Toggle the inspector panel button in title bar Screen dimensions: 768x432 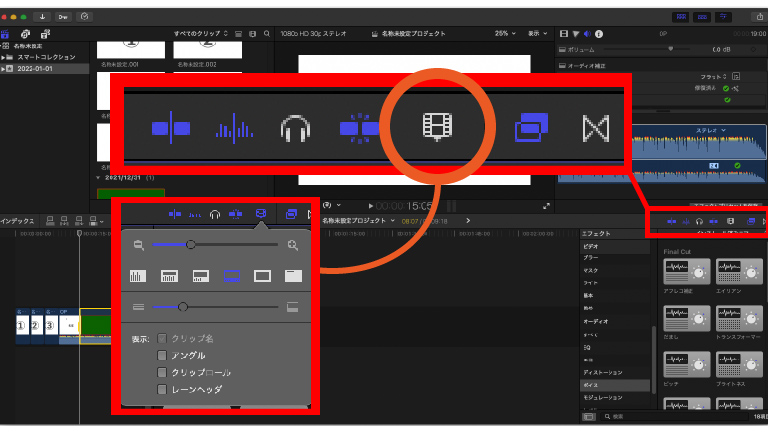click(x=723, y=17)
